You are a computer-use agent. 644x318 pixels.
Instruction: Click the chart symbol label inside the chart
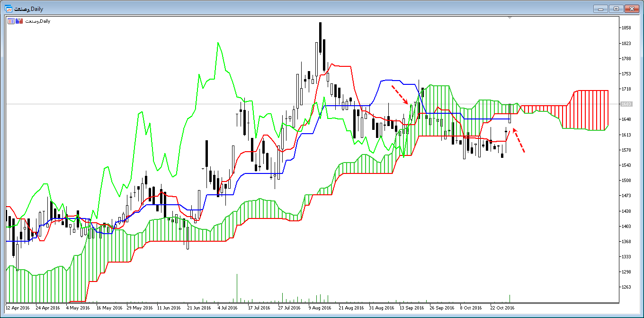[37, 21]
